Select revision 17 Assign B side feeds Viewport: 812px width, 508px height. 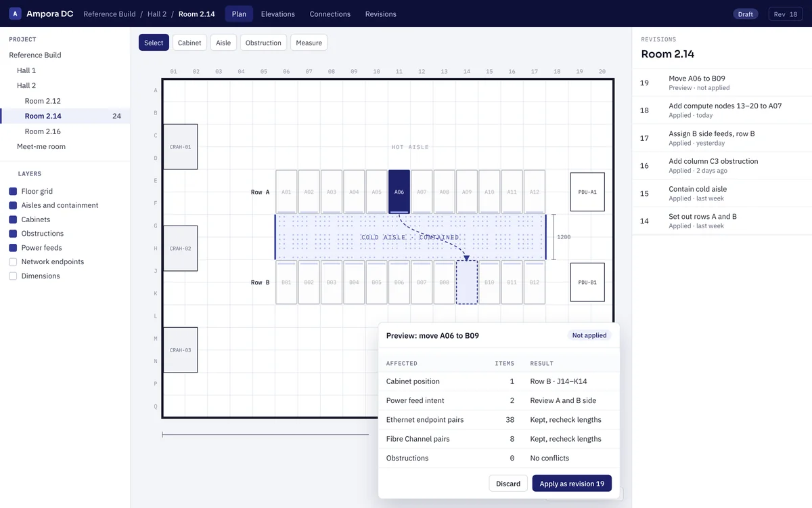coord(722,138)
